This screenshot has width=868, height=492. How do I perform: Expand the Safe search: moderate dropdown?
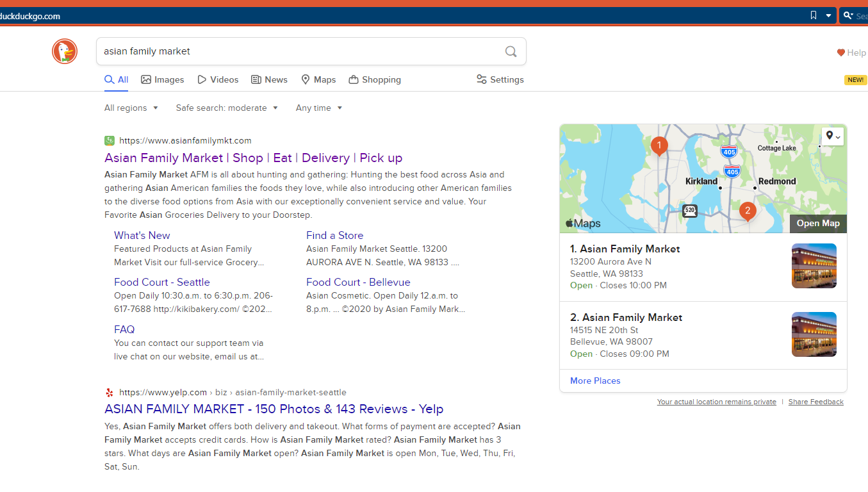227,108
